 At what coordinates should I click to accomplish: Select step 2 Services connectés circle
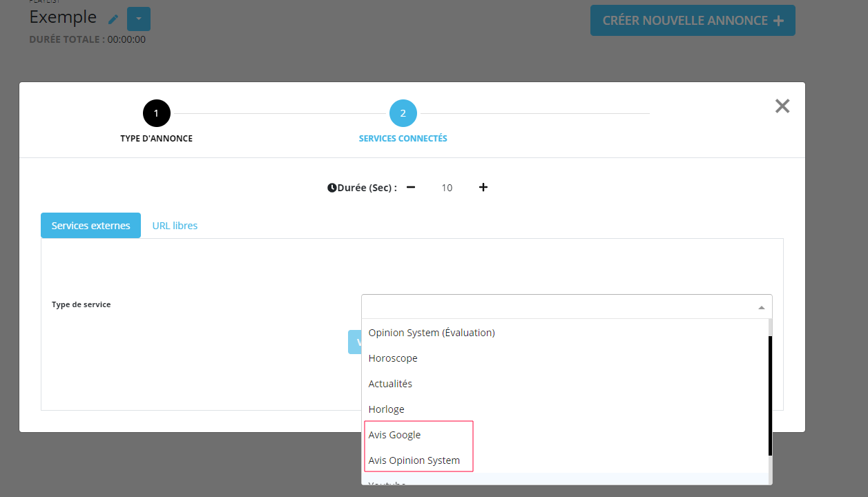click(x=403, y=113)
